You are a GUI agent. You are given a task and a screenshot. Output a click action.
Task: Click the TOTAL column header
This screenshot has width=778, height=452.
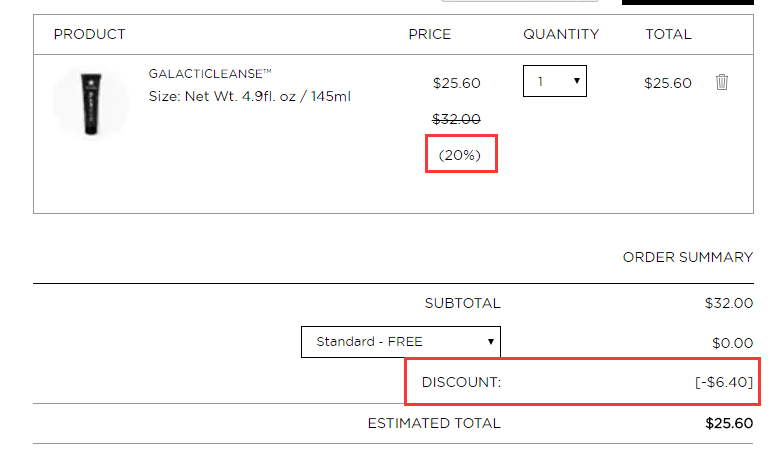[x=668, y=34]
